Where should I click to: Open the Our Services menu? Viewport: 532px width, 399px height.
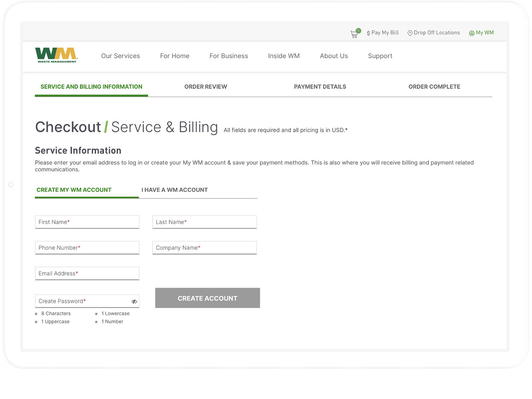point(120,56)
